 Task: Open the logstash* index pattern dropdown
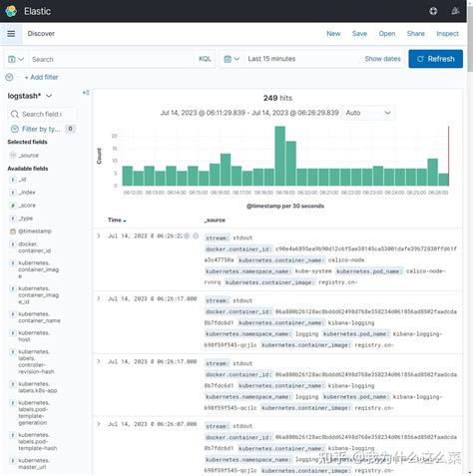(x=30, y=96)
